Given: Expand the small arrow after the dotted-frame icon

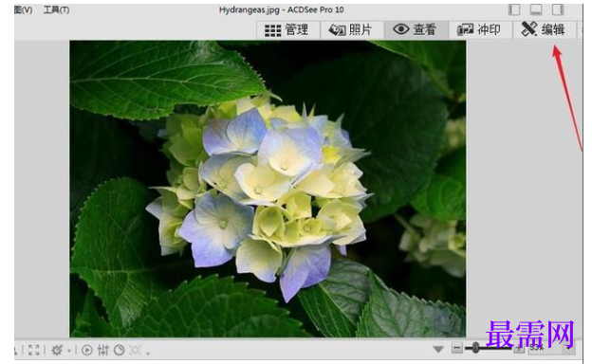Looking at the screenshot, I should click(x=148, y=353).
